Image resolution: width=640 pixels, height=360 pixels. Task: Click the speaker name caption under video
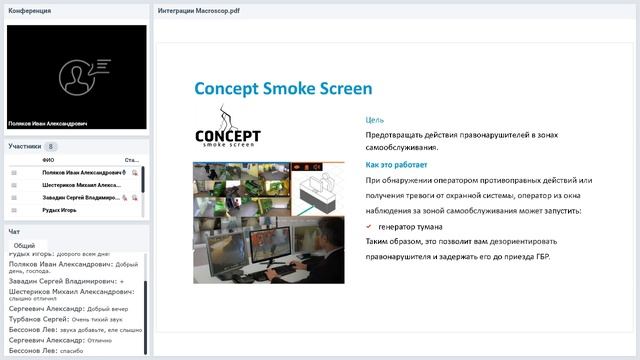coord(48,124)
